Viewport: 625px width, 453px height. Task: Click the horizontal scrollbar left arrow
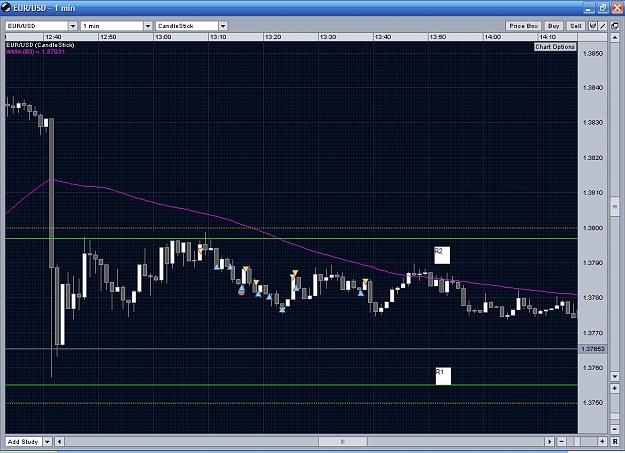tap(60, 441)
